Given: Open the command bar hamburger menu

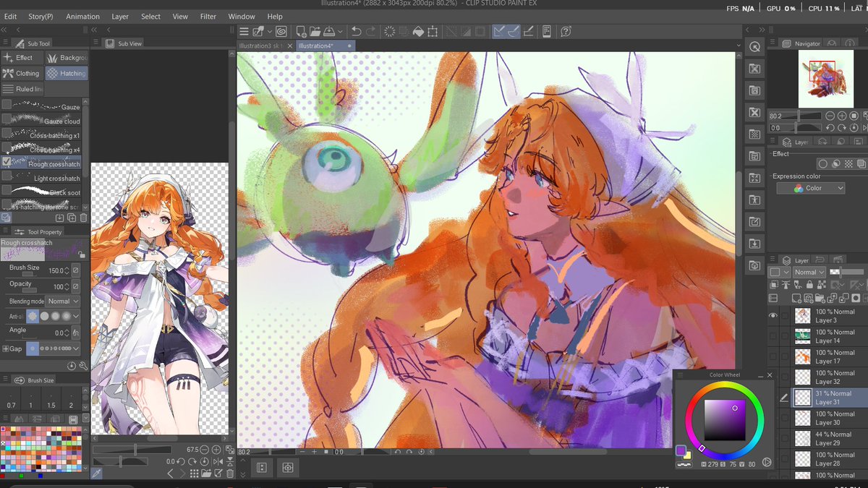Looking at the screenshot, I should click(x=244, y=31).
